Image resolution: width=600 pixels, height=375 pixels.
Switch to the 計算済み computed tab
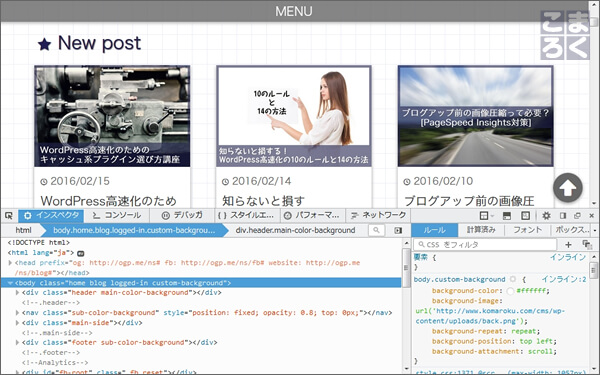[x=481, y=230]
